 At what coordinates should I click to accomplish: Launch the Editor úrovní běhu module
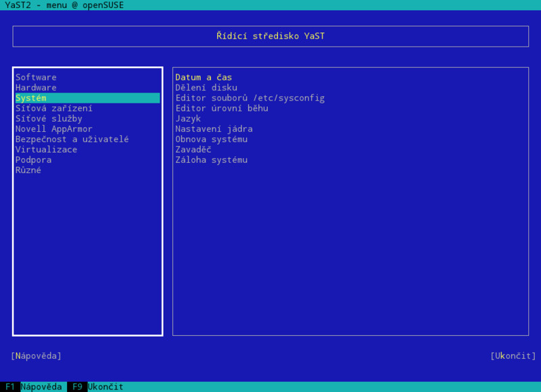(x=222, y=108)
